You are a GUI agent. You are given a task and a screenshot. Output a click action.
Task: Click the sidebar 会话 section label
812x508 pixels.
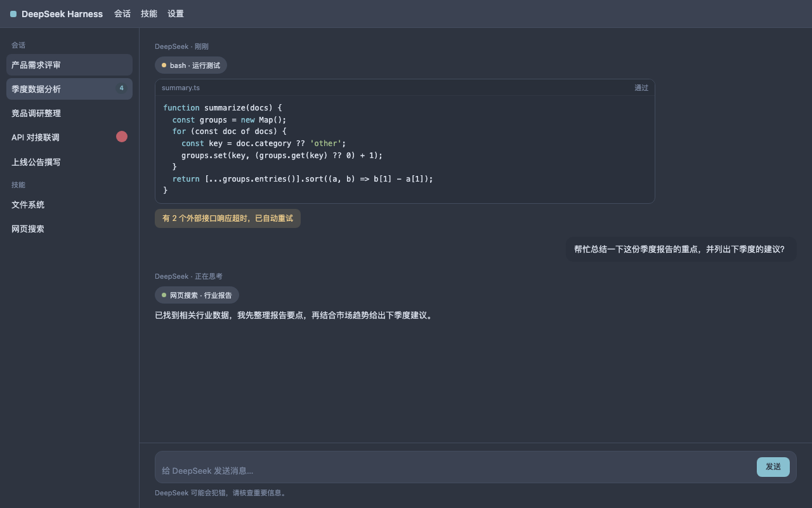pyautogui.click(x=18, y=45)
